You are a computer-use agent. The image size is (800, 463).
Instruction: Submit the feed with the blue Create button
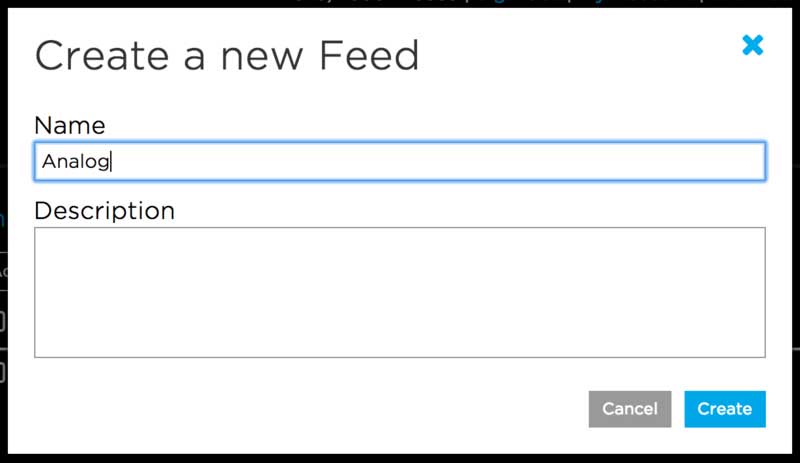pyautogui.click(x=725, y=408)
